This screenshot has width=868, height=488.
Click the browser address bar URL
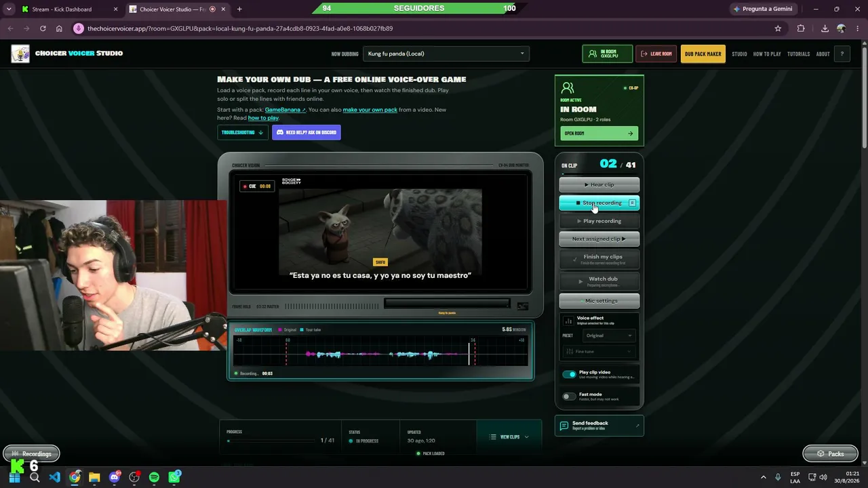click(240, 28)
